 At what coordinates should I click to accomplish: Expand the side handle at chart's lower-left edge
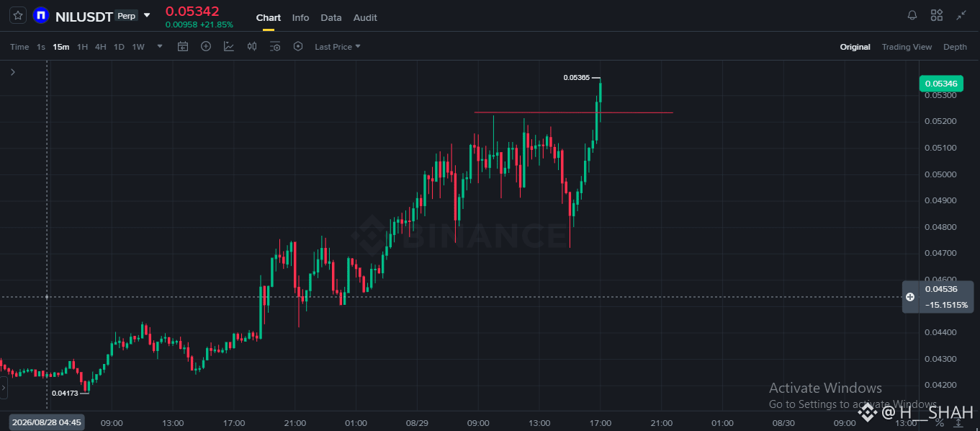click(4, 388)
